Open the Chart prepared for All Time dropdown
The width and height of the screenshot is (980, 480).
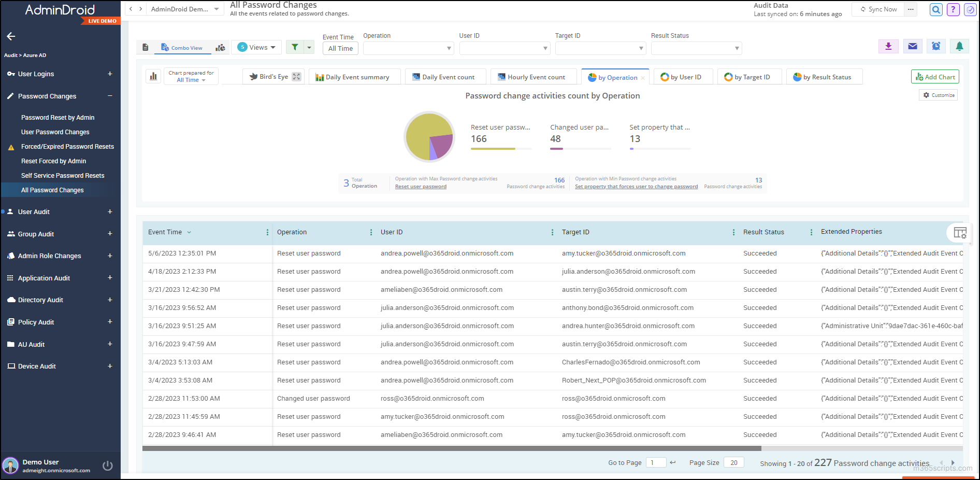(191, 76)
